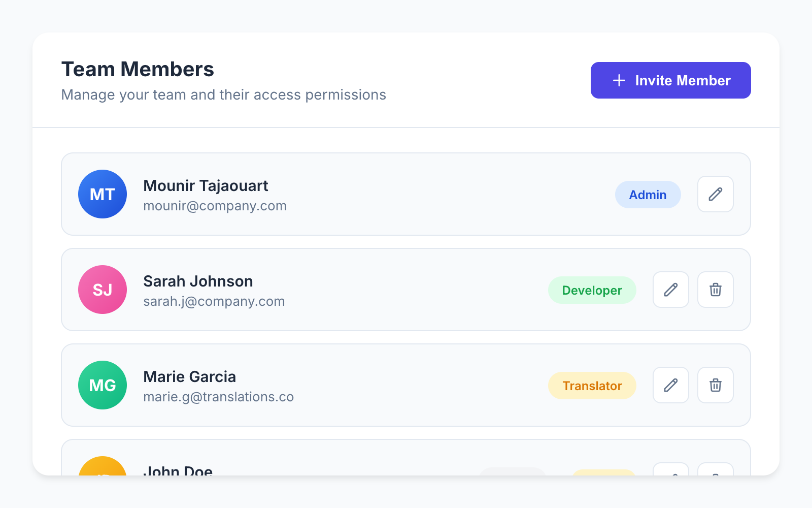Image resolution: width=812 pixels, height=508 pixels.
Task: Click the Invite Member button
Action: pos(670,80)
